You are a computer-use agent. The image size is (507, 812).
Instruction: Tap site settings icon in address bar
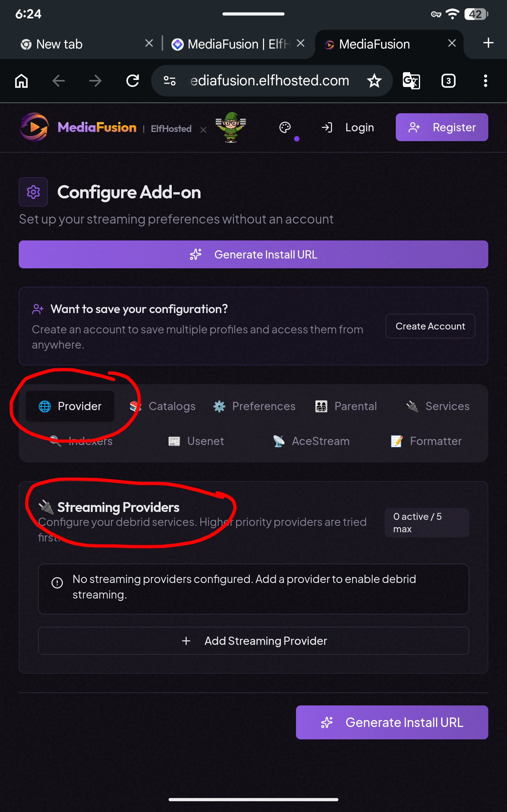170,81
